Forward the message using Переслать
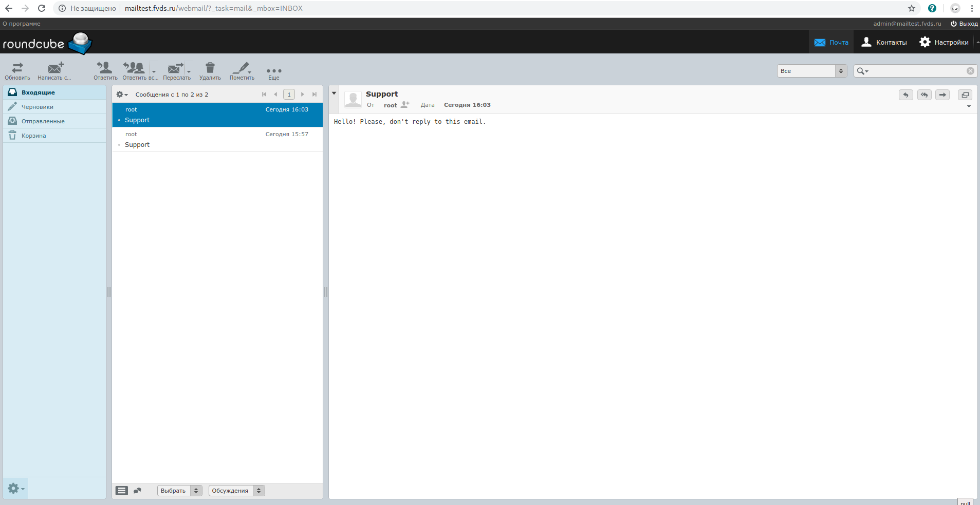 point(175,70)
